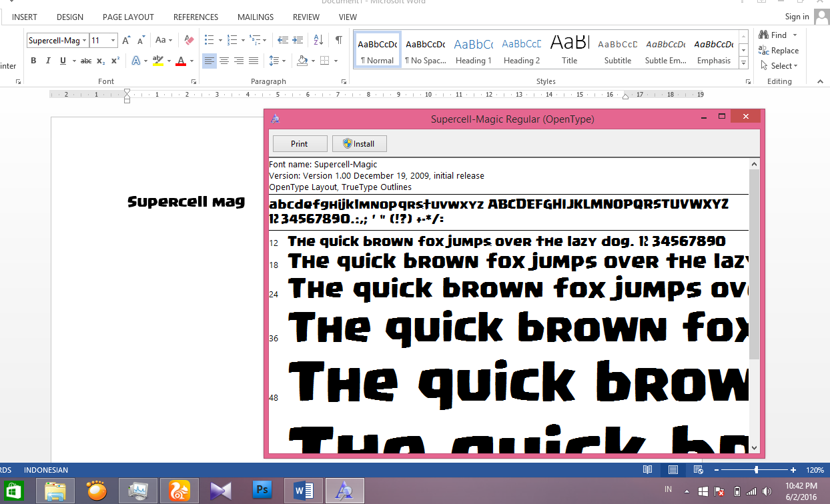The height and width of the screenshot is (504, 830).
Task: Apply paragraph Shading paint bucket
Action: (x=302, y=61)
